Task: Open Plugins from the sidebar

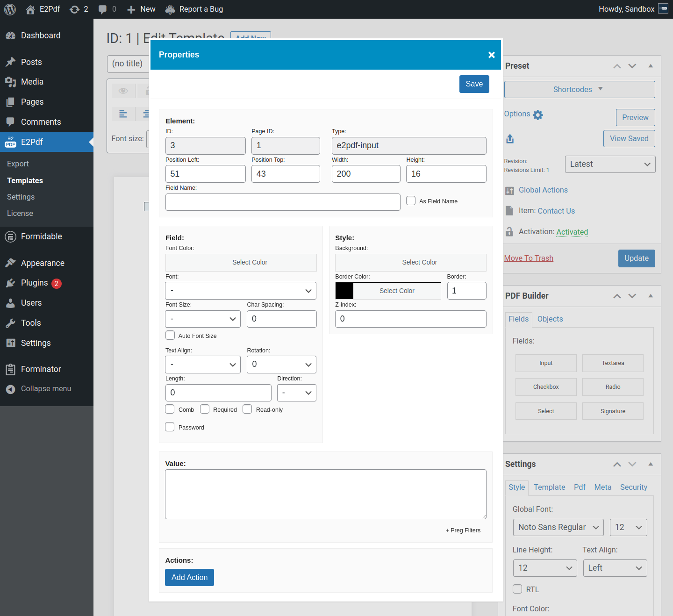Action: coord(34,283)
